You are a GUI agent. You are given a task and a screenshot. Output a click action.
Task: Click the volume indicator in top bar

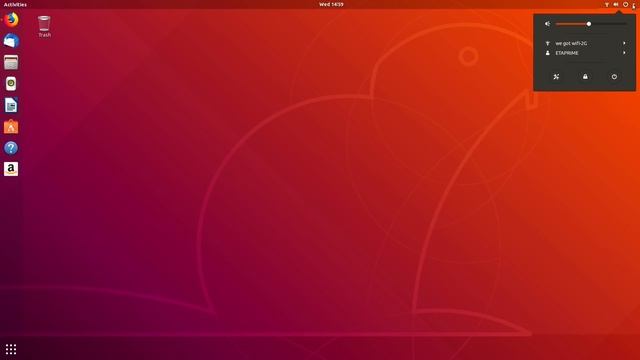pos(616,4)
